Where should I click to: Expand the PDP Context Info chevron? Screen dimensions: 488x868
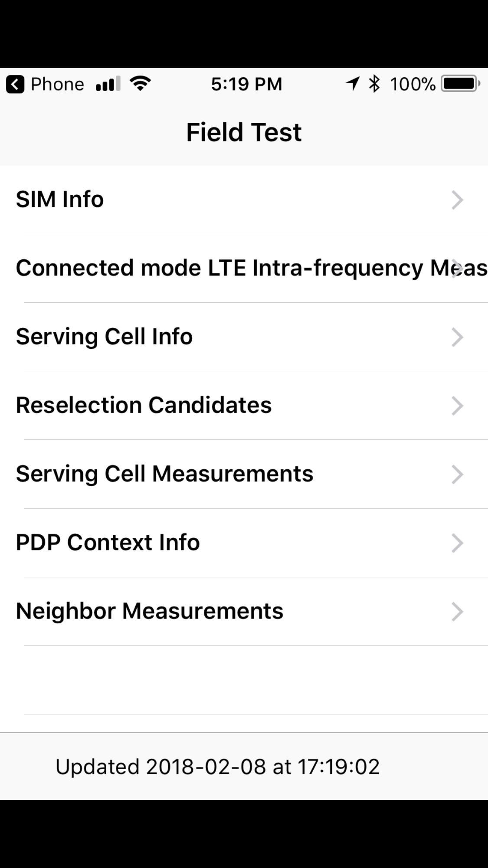point(457,543)
